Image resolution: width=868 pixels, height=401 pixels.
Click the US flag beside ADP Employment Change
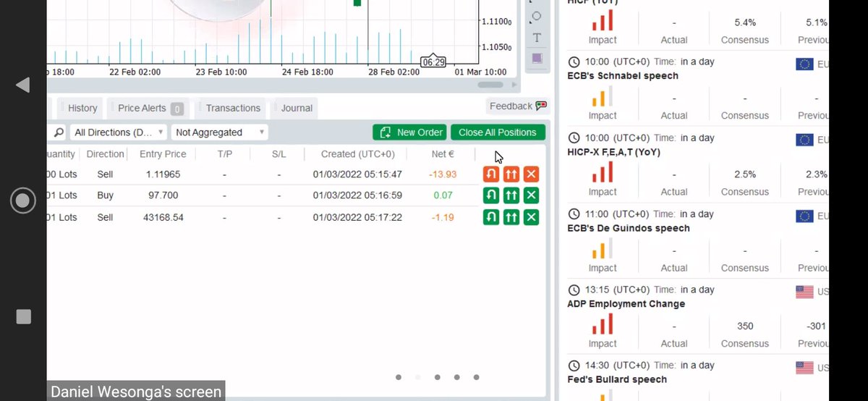tap(804, 292)
